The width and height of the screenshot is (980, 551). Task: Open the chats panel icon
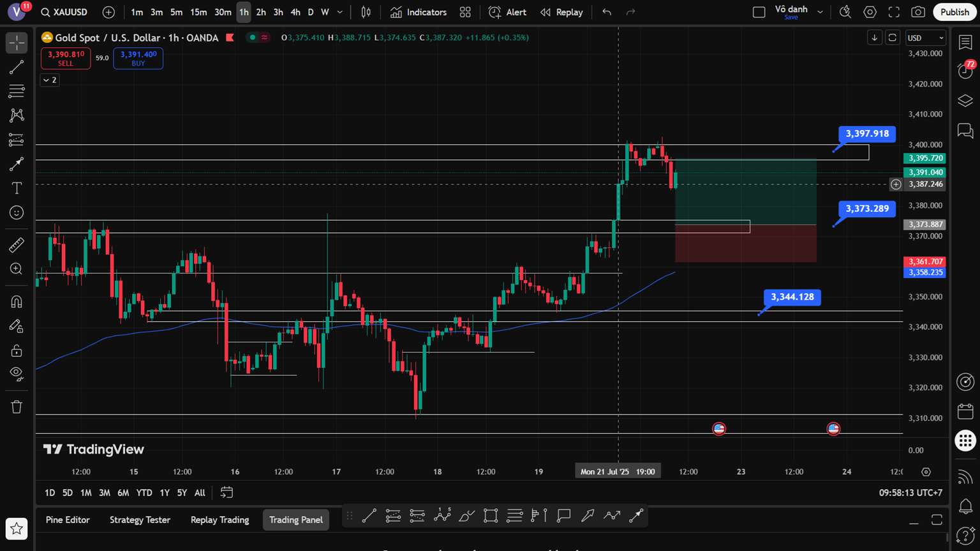[965, 131]
